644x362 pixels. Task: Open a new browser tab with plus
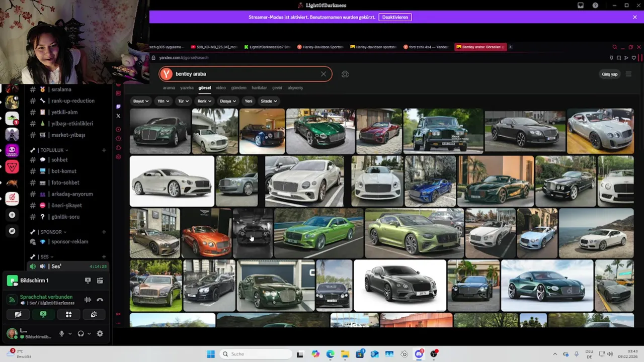click(510, 47)
